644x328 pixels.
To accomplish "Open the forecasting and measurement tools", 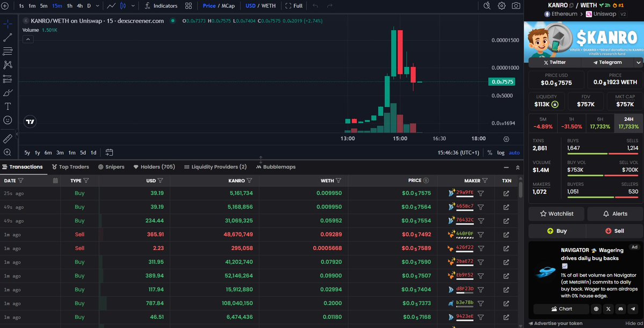I will tap(8, 79).
